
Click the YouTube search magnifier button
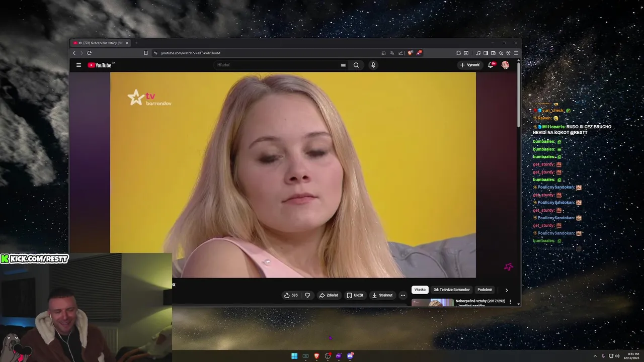pos(356,65)
